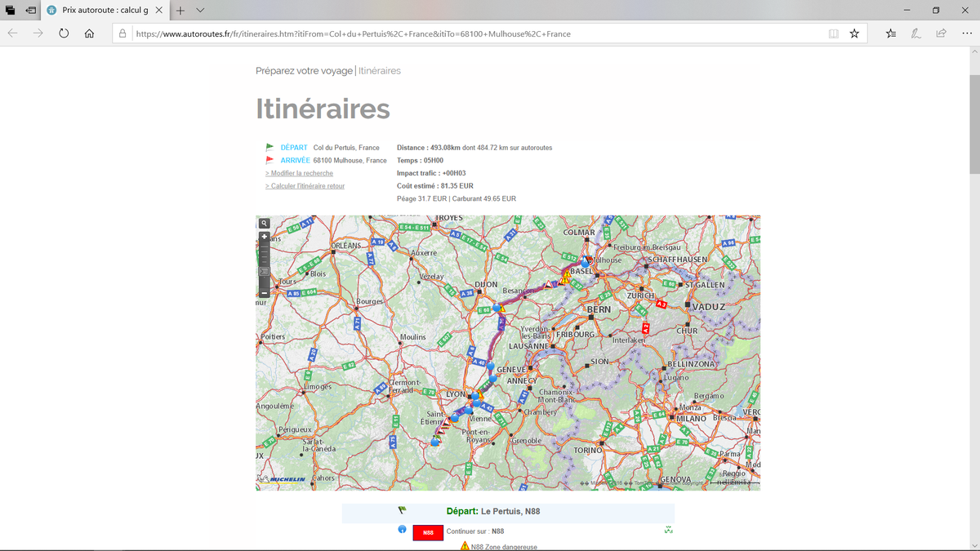Image resolution: width=980 pixels, height=551 pixels.
Task: Toggle reading view in the address bar
Action: (x=831, y=33)
